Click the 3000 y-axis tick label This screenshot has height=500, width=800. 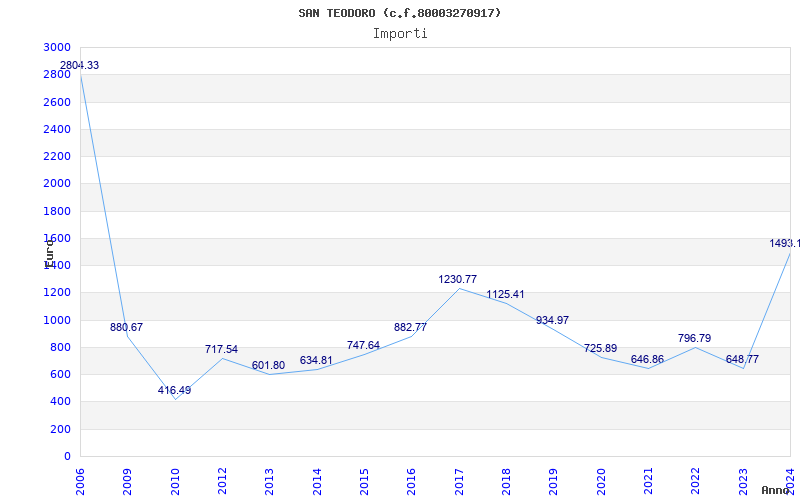click(57, 48)
